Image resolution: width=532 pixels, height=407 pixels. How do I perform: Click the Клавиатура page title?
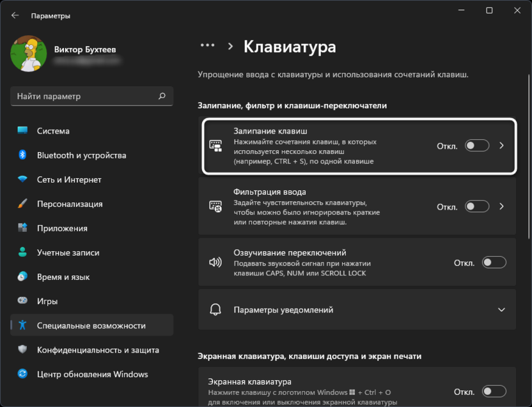290,47
